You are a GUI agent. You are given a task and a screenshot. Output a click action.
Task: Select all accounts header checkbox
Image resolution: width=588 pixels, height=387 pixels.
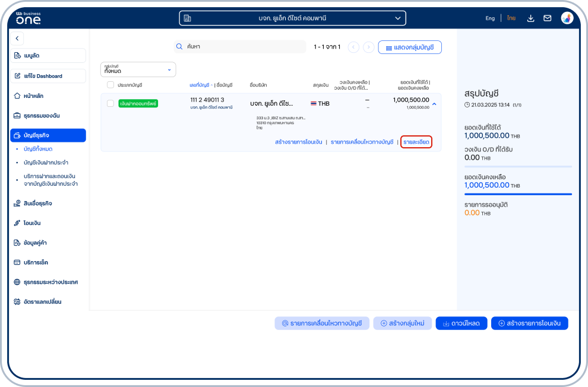(x=110, y=85)
